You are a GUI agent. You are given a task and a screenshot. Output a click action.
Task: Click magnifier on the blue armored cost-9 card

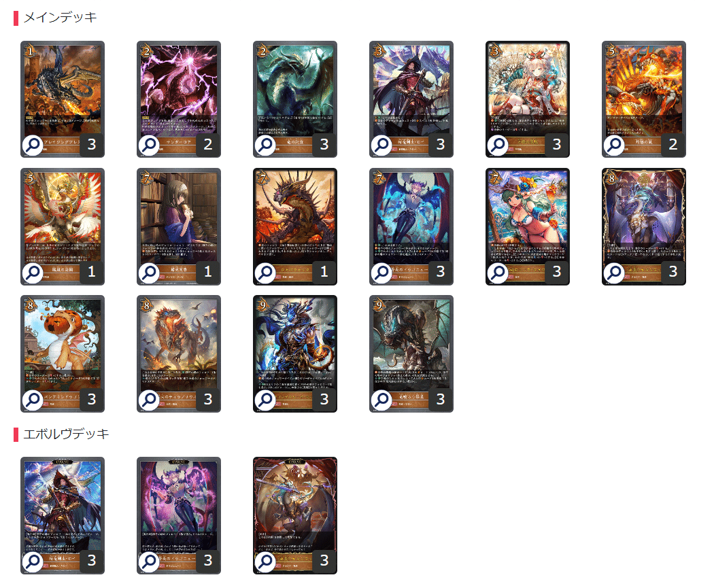point(265,400)
